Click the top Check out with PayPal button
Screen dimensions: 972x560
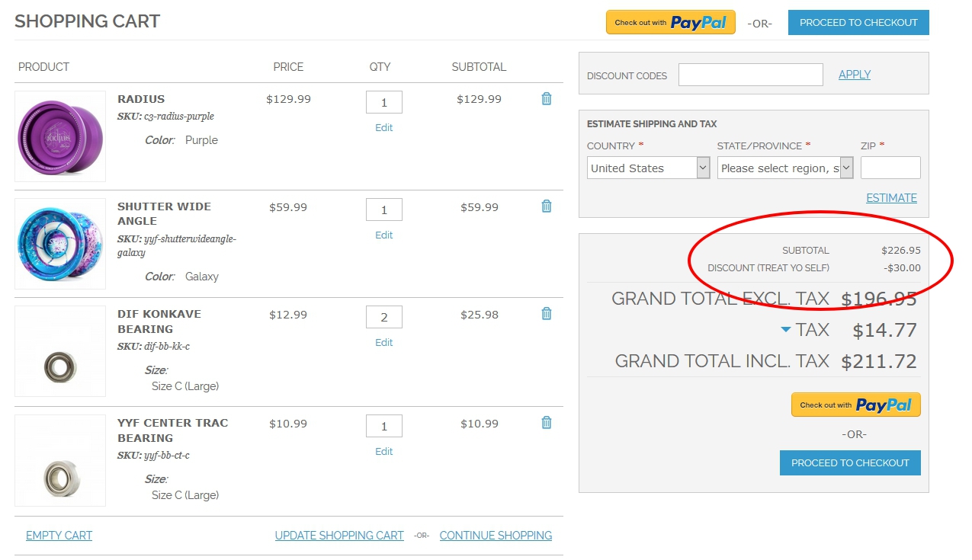point(670,22)
